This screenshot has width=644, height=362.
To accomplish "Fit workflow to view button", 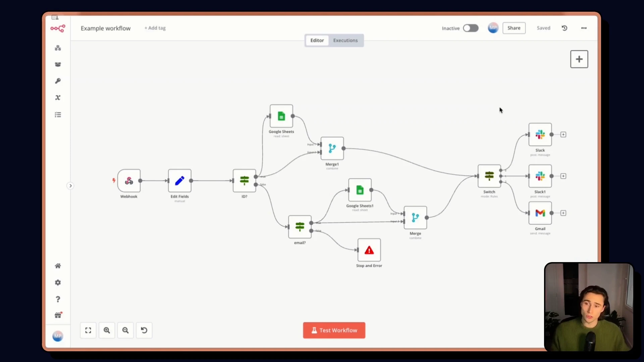I will click(88, 330).
